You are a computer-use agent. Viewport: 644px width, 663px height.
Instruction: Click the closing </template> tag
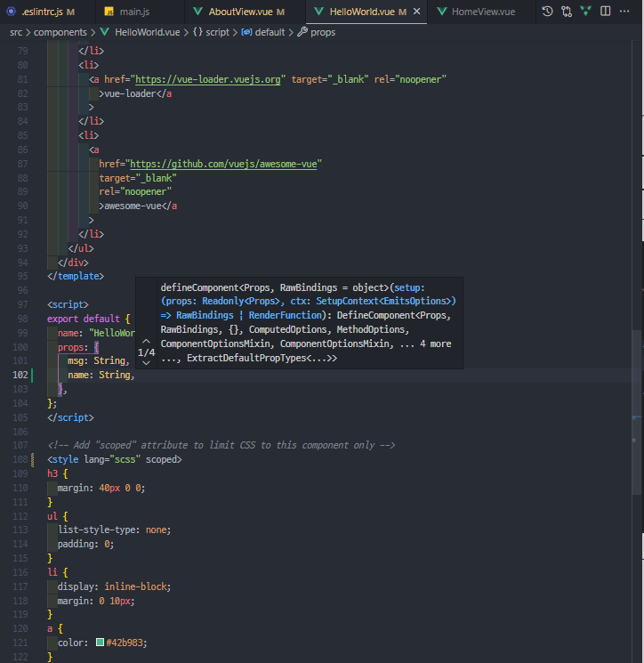click(x=76, y=276)
